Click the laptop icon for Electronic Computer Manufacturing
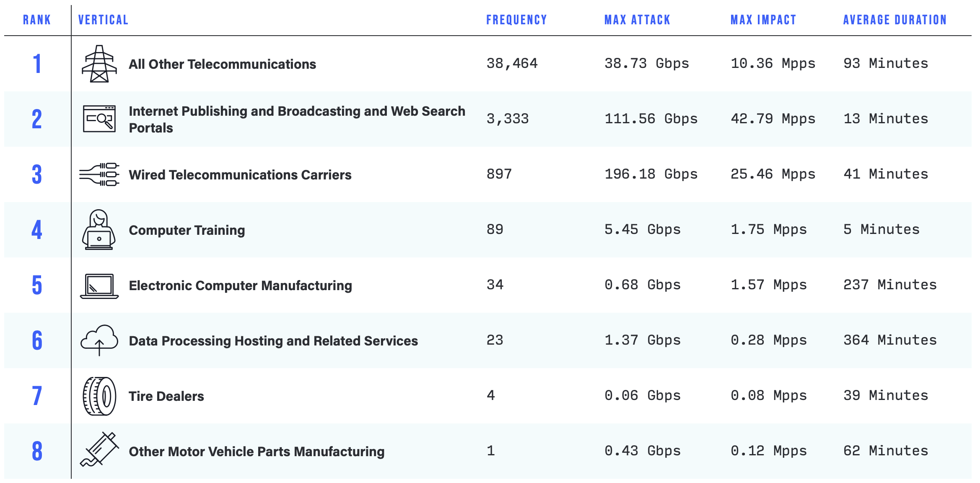This screenshot has height=483, width=980. click(x=99, y=286)
